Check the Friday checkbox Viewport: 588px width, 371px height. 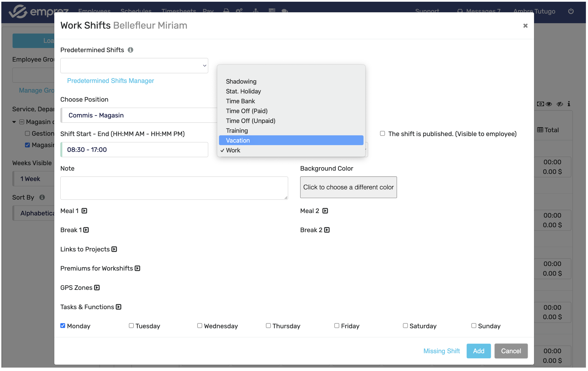[337, 326]
